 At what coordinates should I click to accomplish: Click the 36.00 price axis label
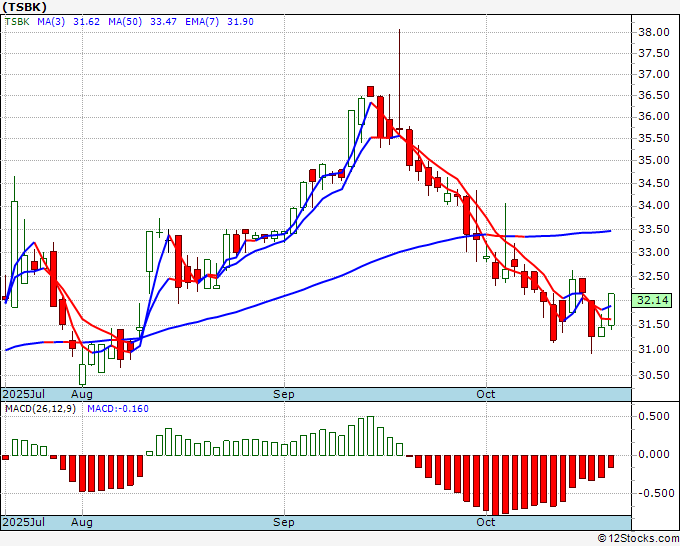[x=654, y=116]
